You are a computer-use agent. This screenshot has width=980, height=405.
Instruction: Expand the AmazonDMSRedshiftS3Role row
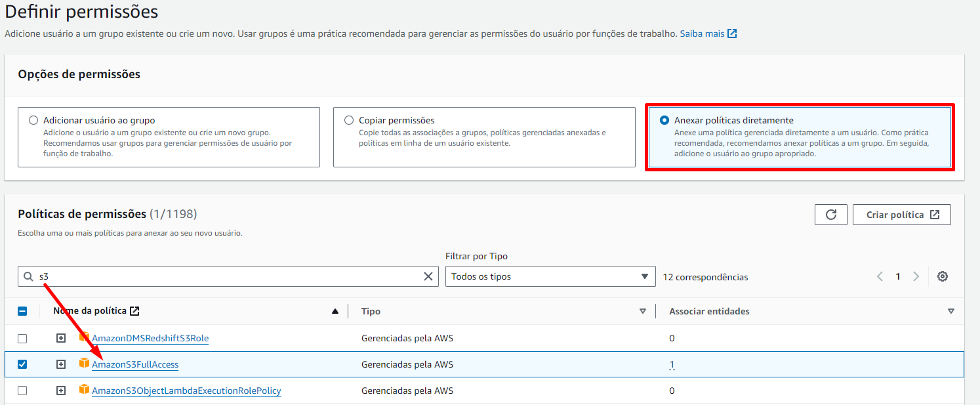coord(61,338)
